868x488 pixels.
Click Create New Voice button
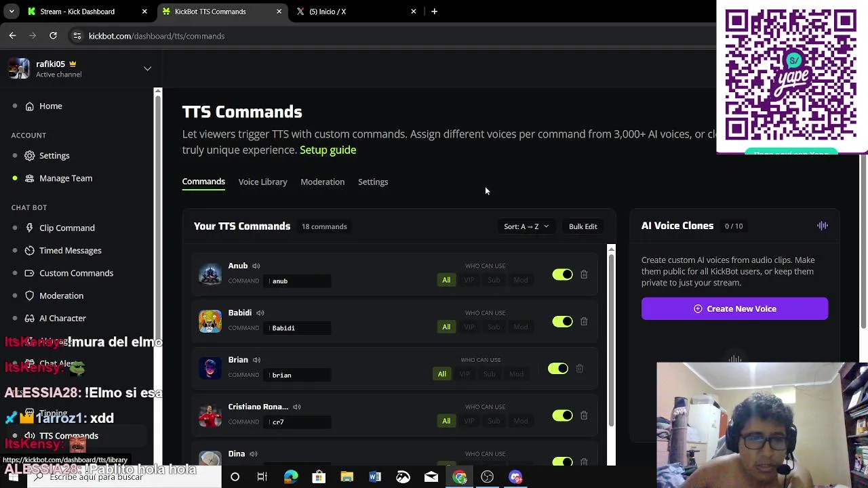click(734, 309)
